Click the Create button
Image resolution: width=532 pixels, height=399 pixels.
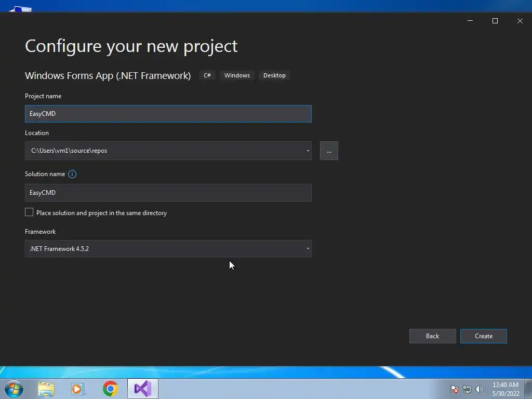(484, 336)
